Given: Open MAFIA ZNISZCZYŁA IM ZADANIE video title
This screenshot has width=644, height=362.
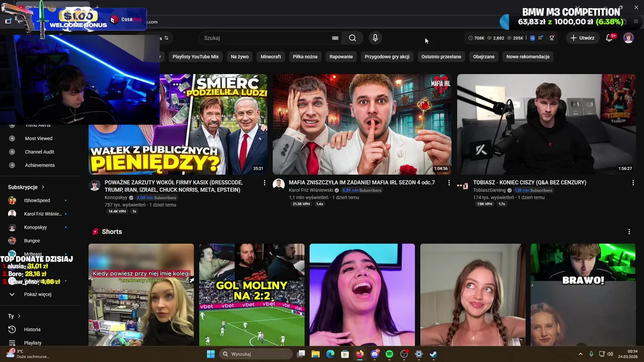Looking at the screenshot, I should 362,183.
